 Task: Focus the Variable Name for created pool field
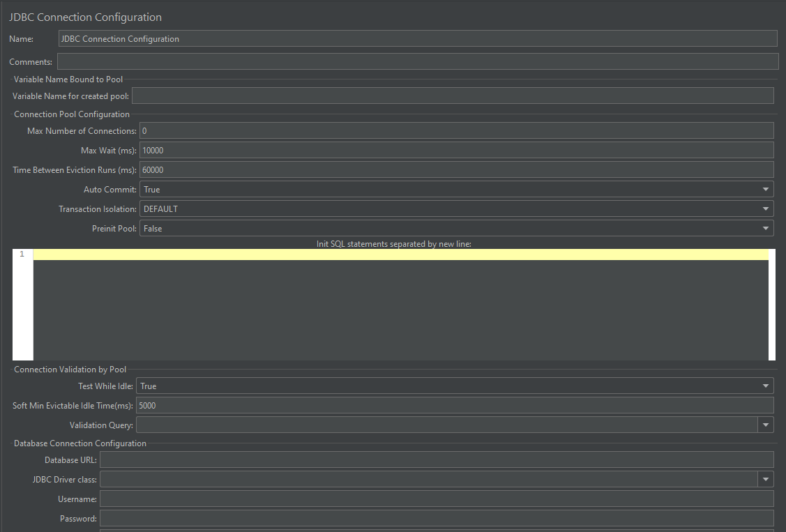point(453,96)
